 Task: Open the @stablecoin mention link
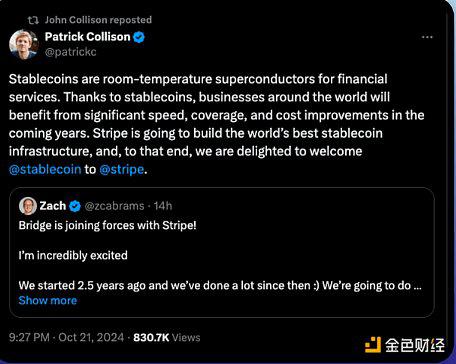click(45, 169)
